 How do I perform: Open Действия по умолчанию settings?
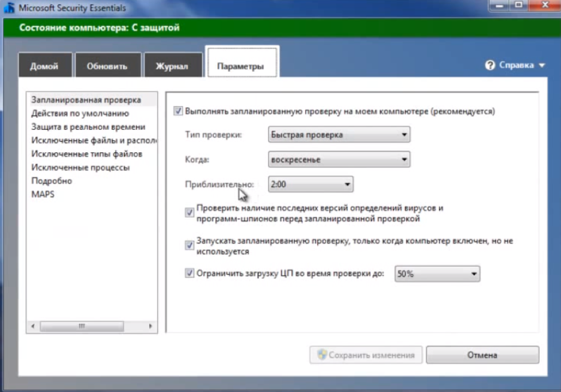(x=91, y=114)
